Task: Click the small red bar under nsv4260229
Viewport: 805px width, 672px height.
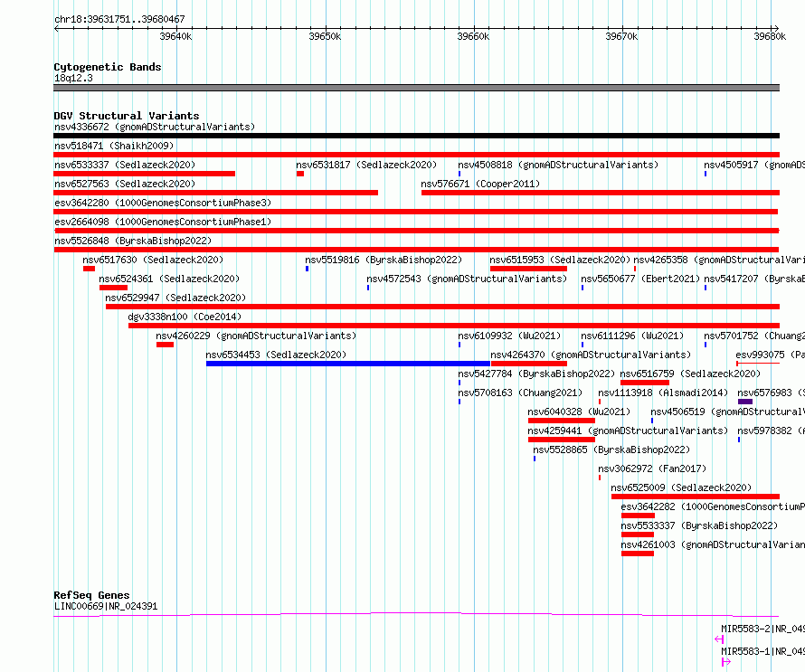Action: pos(165,345)
